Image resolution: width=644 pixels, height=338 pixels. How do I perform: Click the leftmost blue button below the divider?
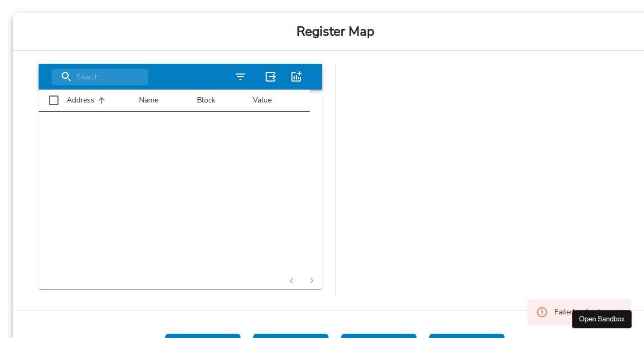[203, 336]
